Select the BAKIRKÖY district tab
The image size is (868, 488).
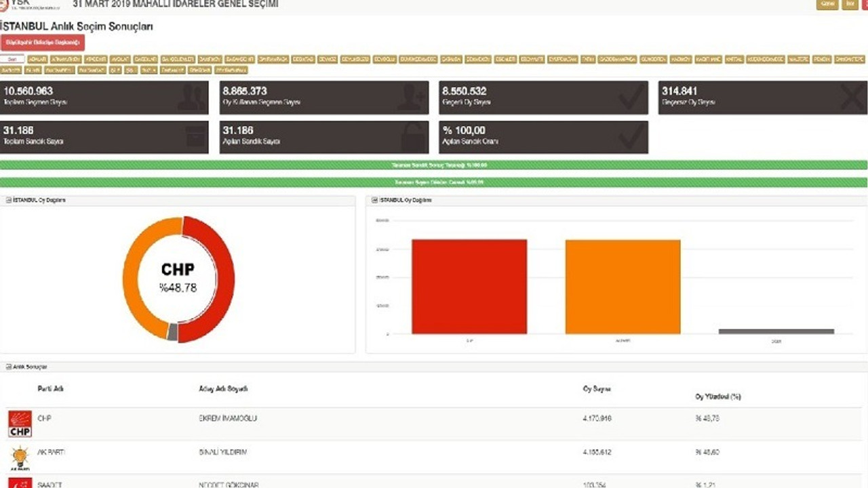[x=210, y=60]
